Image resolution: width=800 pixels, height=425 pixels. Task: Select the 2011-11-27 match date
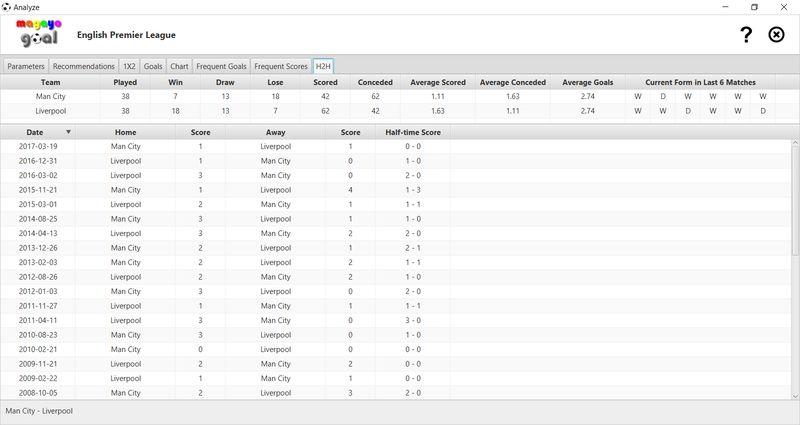point(38,306)
